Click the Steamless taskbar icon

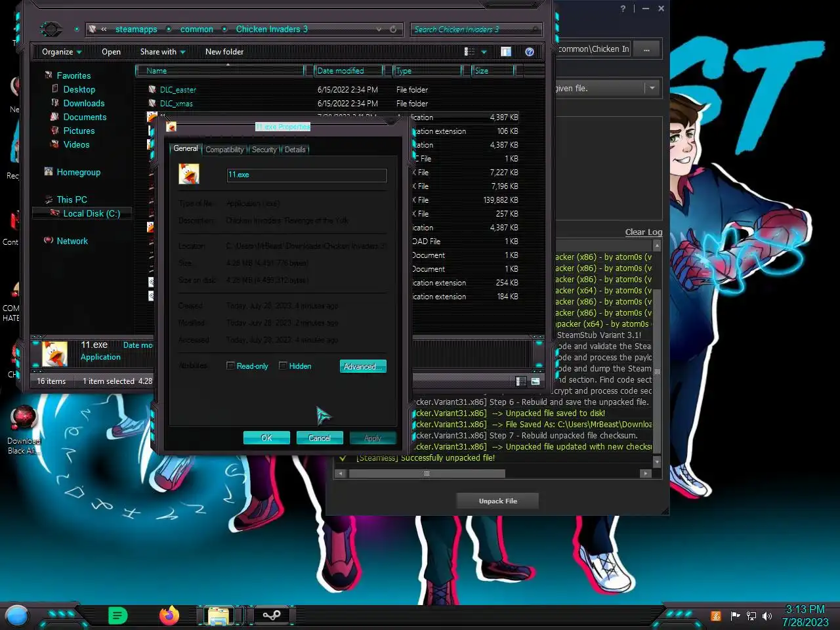click(x=271, y=616)
